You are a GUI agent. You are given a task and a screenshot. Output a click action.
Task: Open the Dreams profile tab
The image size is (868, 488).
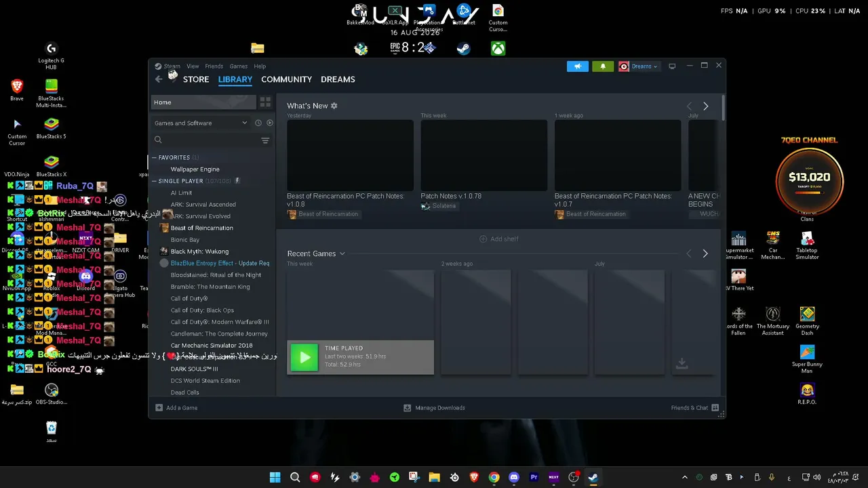338,79
